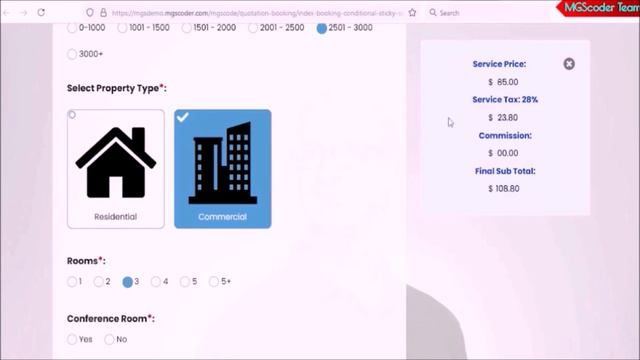Bookmark page with the star icon
Screen dimensions: 640x360
pyautogui.click(x=412, y=13)
